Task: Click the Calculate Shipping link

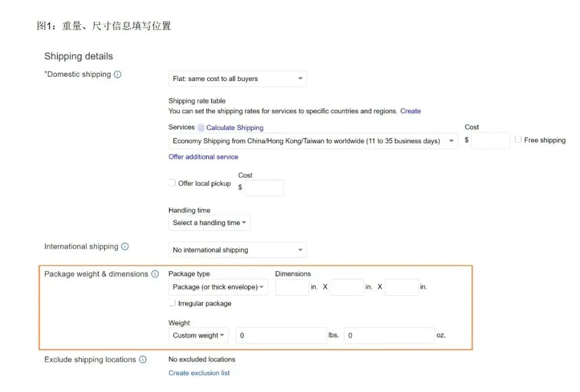Action: click(x=235, y=128)
